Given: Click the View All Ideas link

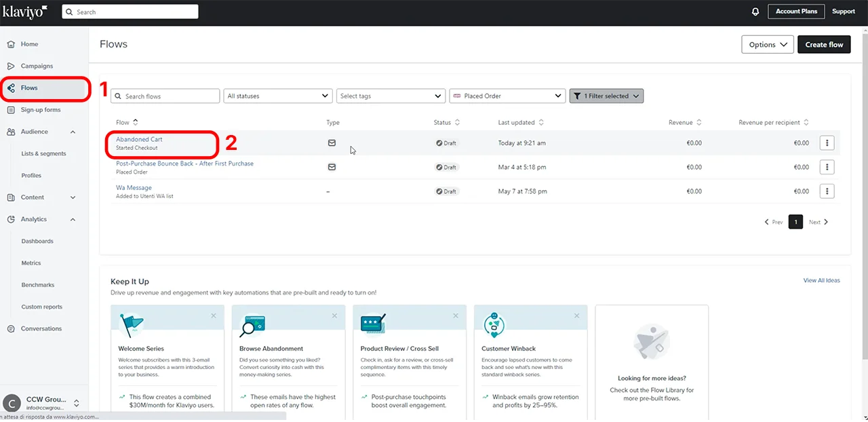Looking at the screenshot, I should point(821,280).
